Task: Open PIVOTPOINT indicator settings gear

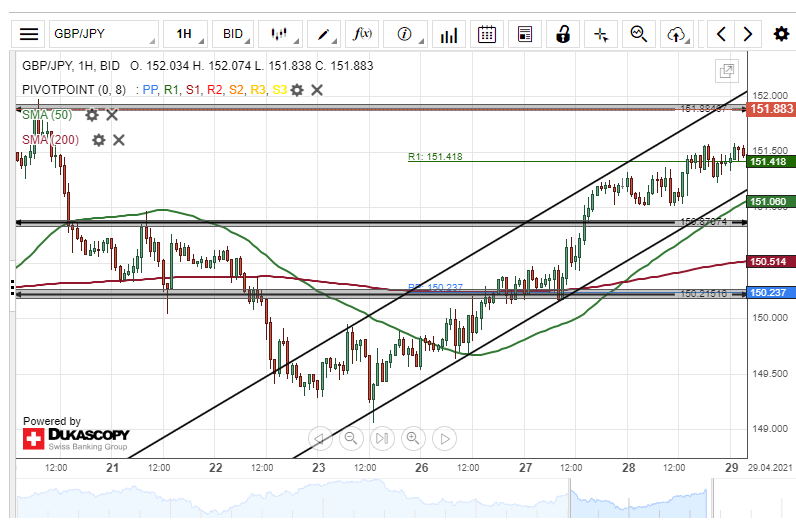Action: 297,90
